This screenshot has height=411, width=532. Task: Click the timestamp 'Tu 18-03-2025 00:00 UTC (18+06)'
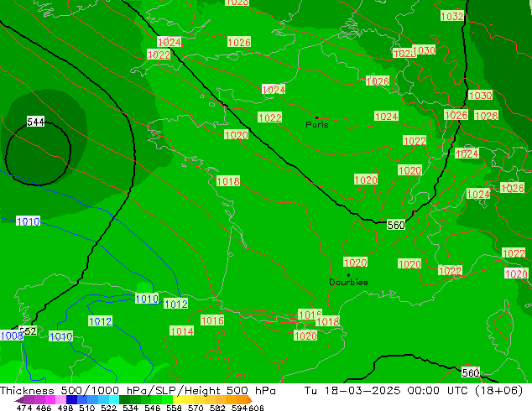click(x=413, y=391)
